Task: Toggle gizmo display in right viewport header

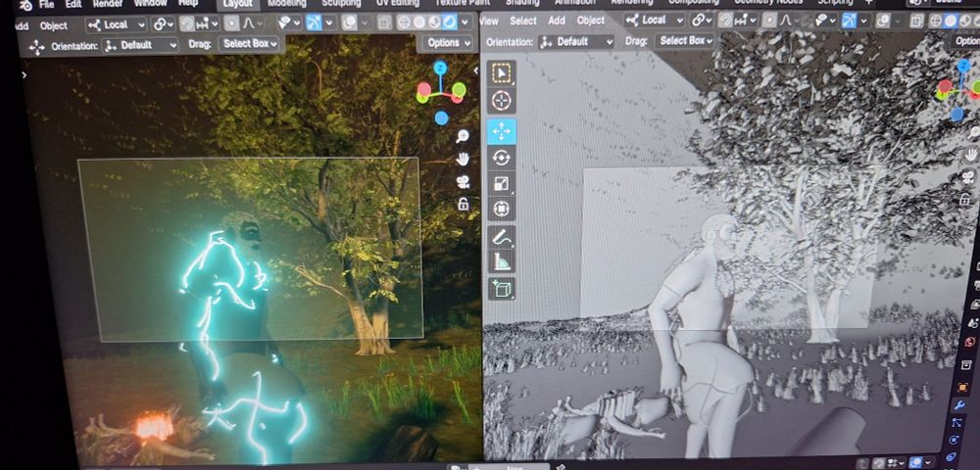Action: pyautogui.click(x=849, y=21)
